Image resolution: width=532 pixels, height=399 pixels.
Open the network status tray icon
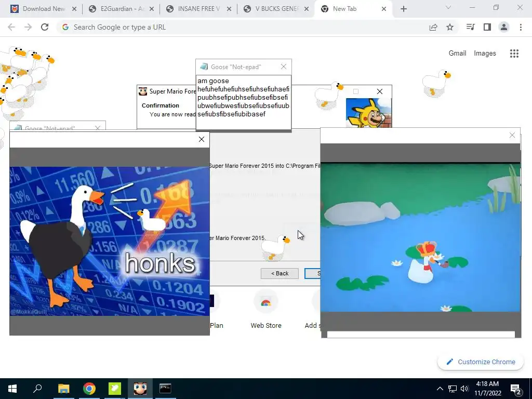pos(453,389)
